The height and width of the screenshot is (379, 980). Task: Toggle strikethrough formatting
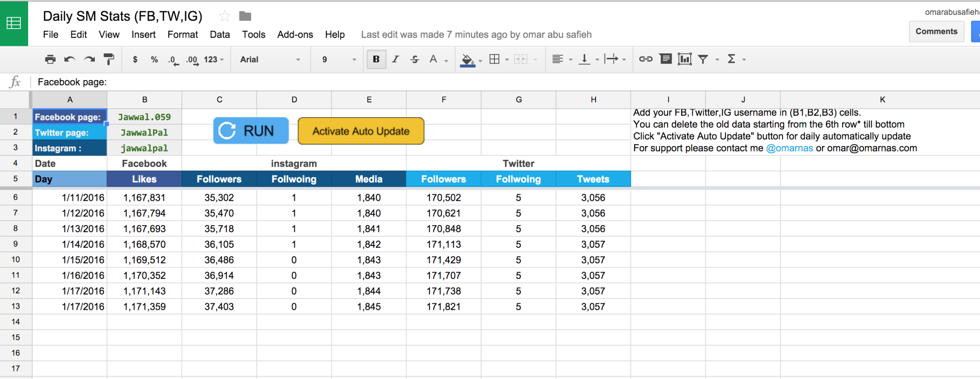(414, 59)
